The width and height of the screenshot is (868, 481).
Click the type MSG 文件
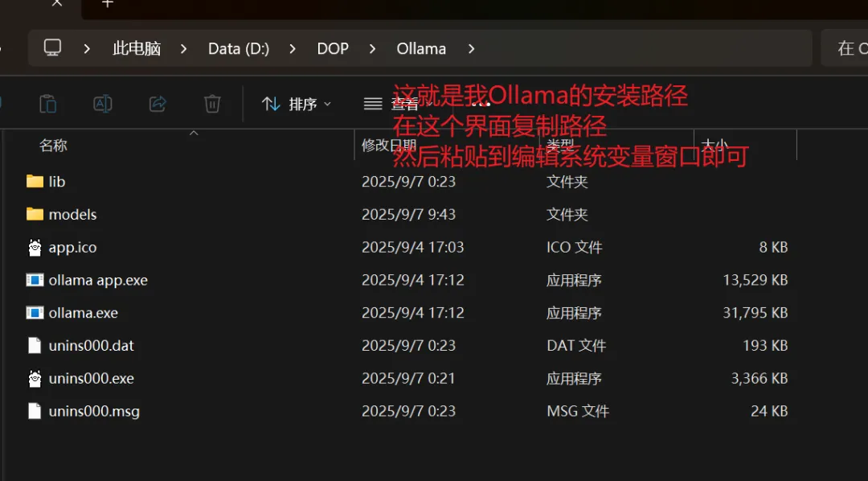(578, 411)
